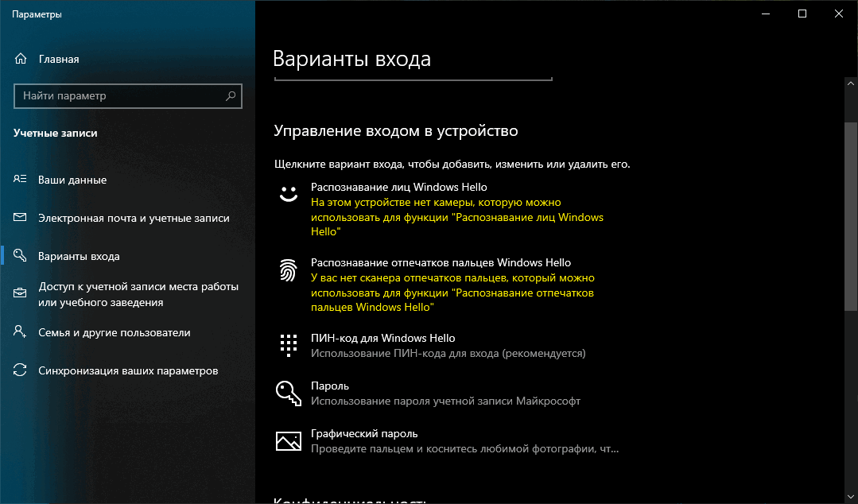Expand the ПИН-код для Windows Hello option
858x504 pixels.
tap(384, 338)
